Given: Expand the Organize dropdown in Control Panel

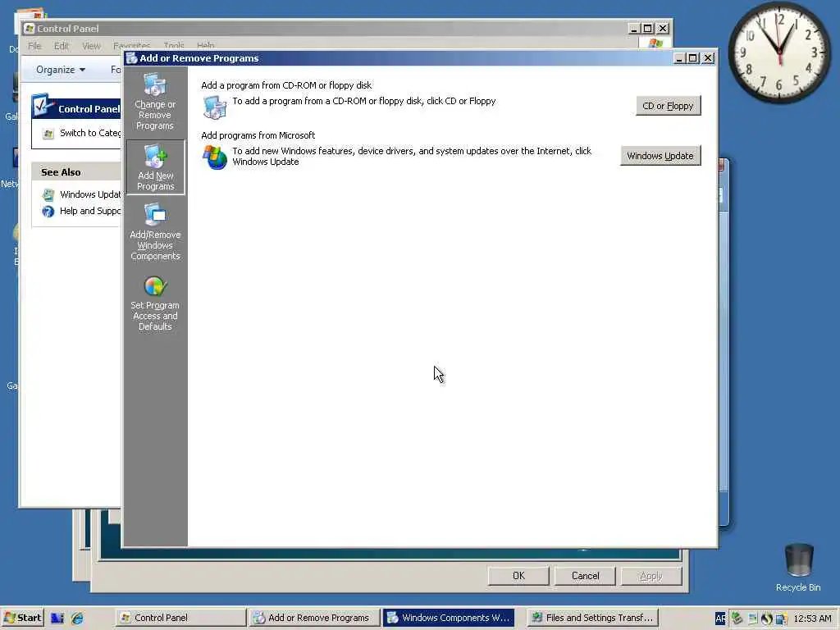Looking at the screenshot, I should point(61,70).
